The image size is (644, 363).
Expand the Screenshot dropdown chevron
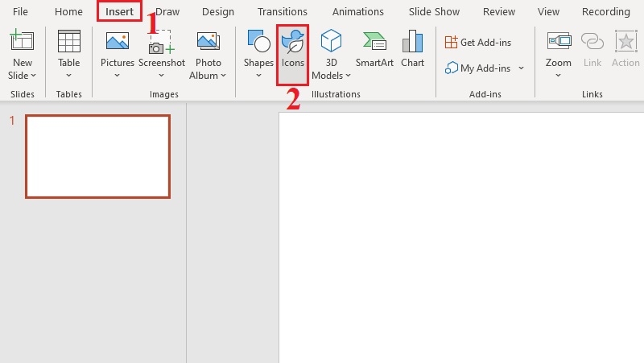click(162, 75)
